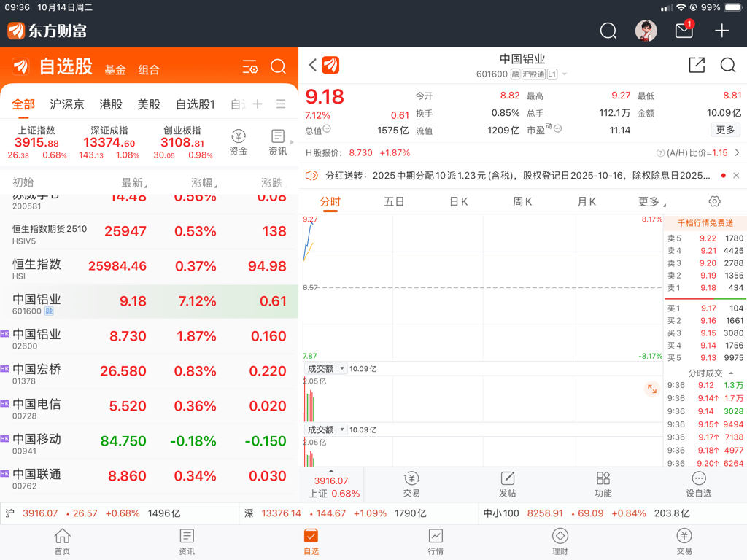Expand index bar arrow above 3916.07
747x560 pixels.
point(331,471)
